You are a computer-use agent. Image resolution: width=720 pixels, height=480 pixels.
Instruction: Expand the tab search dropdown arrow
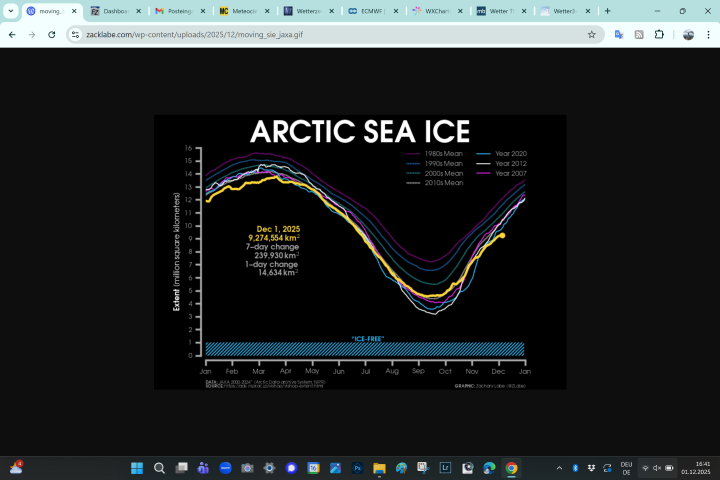point(10,11)
